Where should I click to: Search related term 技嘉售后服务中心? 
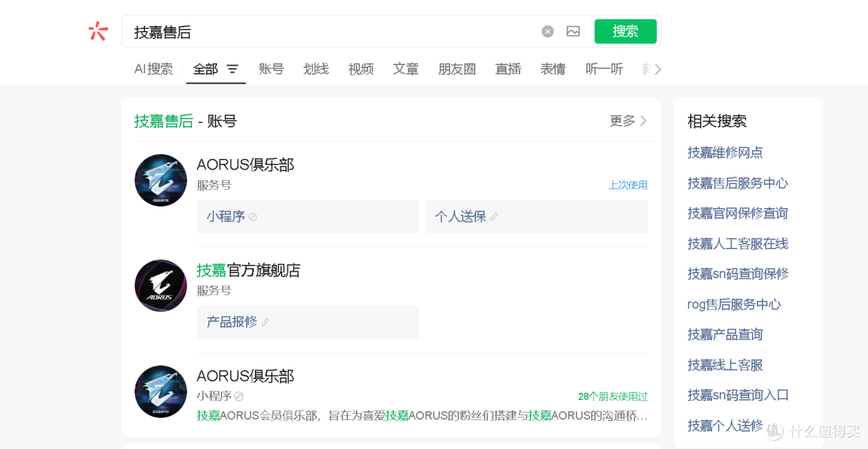[738, 183]
